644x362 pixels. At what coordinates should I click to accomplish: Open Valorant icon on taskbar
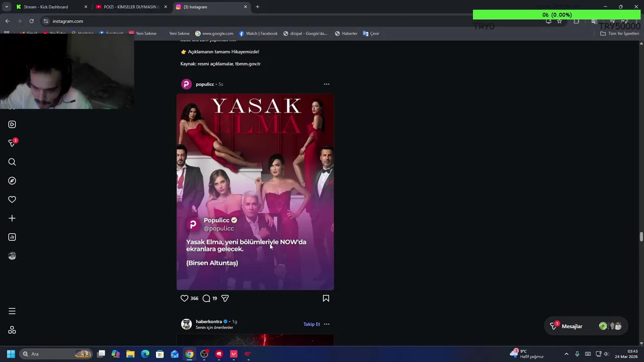pos(233,354)
